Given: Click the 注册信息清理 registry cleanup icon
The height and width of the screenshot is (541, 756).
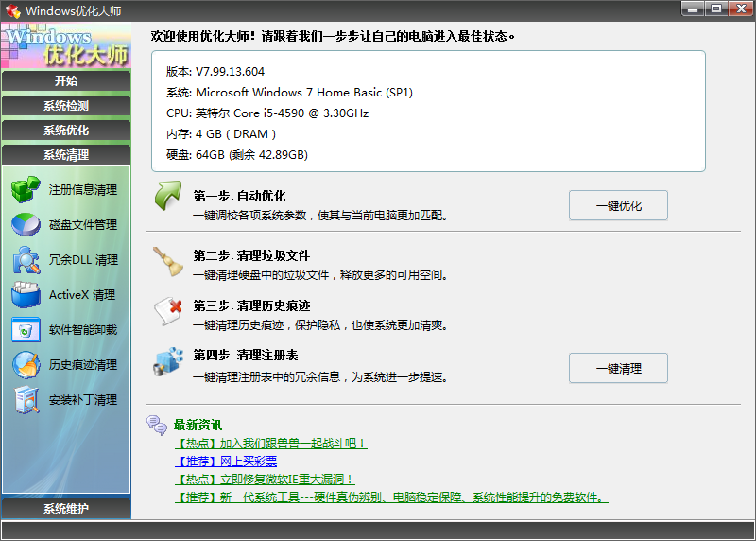Looking at the screenshot, I should click(26, 189).
